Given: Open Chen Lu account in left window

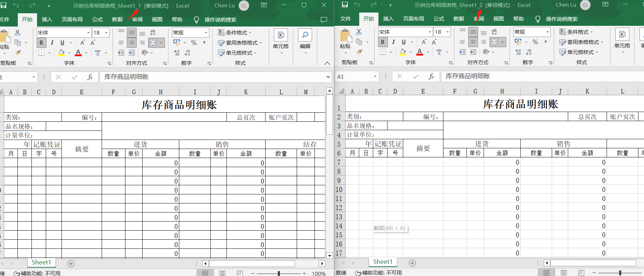Looking at the screenshot, I should pyautogui.click(x=231, y=5).
